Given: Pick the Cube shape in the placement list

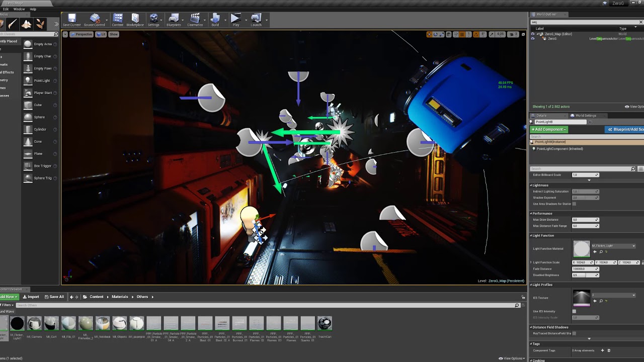Looking at the screenshot, I should point(40,105).
